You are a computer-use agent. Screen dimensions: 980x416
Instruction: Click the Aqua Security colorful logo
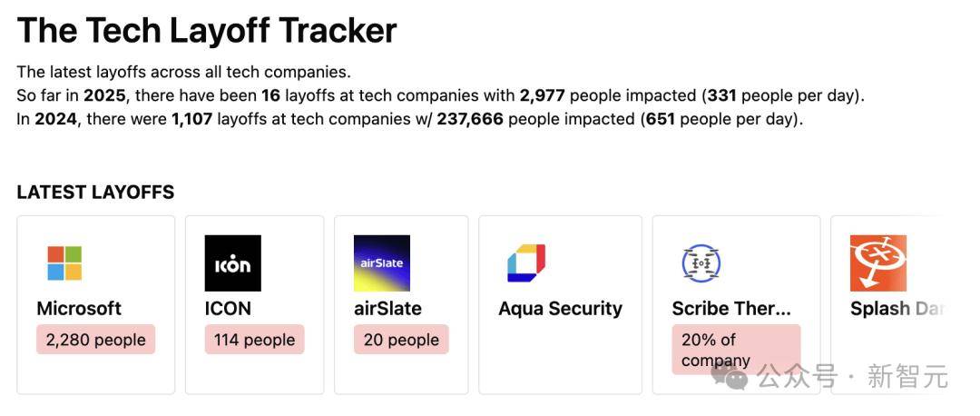[526, 262]
